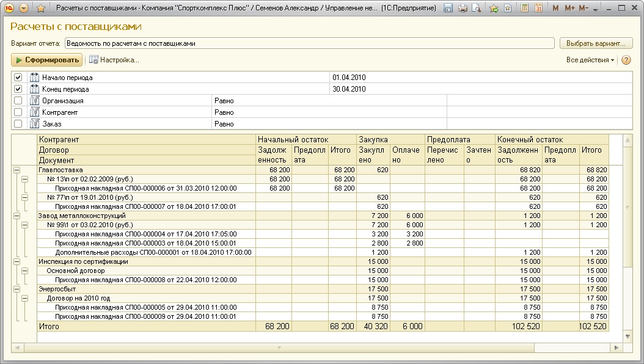This screenshot has width=644, height=364.
Task: Collapse the Главпоставка group
Action: pos(16,170)
